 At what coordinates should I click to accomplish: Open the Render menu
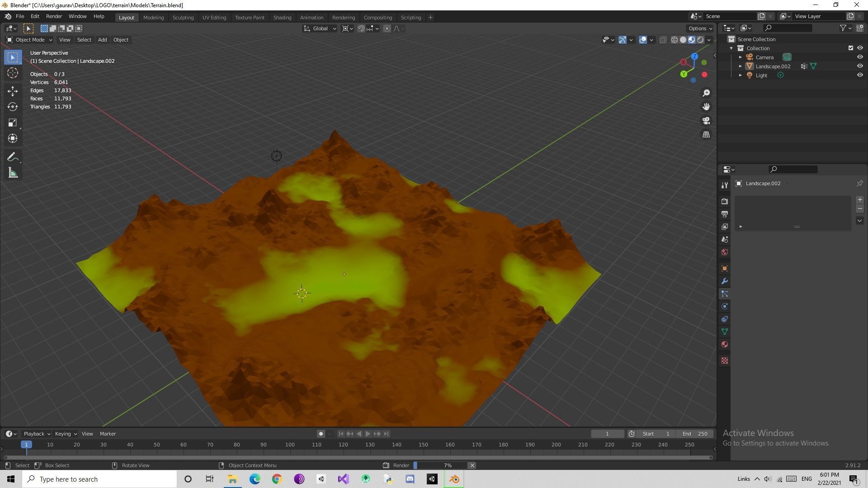[54, 16]
